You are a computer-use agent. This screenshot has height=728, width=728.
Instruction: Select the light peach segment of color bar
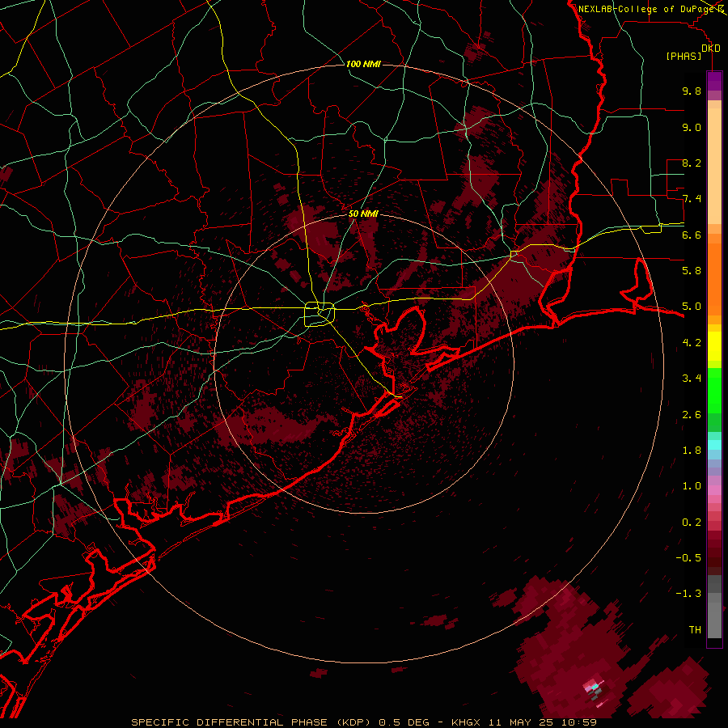click(x=714, y=166)
